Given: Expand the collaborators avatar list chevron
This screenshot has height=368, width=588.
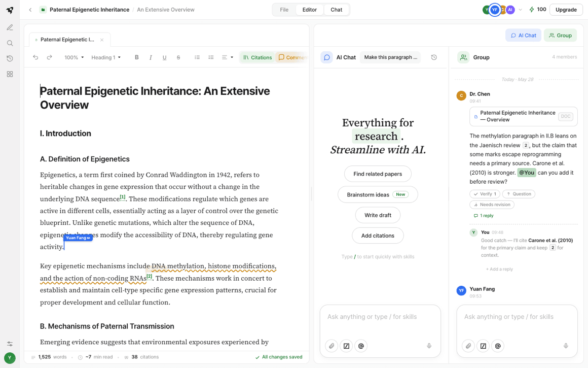Looking at the screenshot, I should coord(520,10).
